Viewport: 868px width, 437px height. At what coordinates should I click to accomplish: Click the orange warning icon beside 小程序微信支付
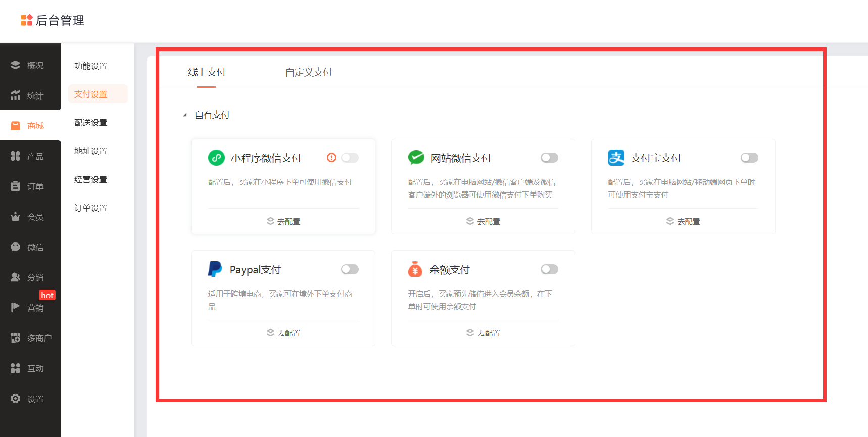pos(331,158)
